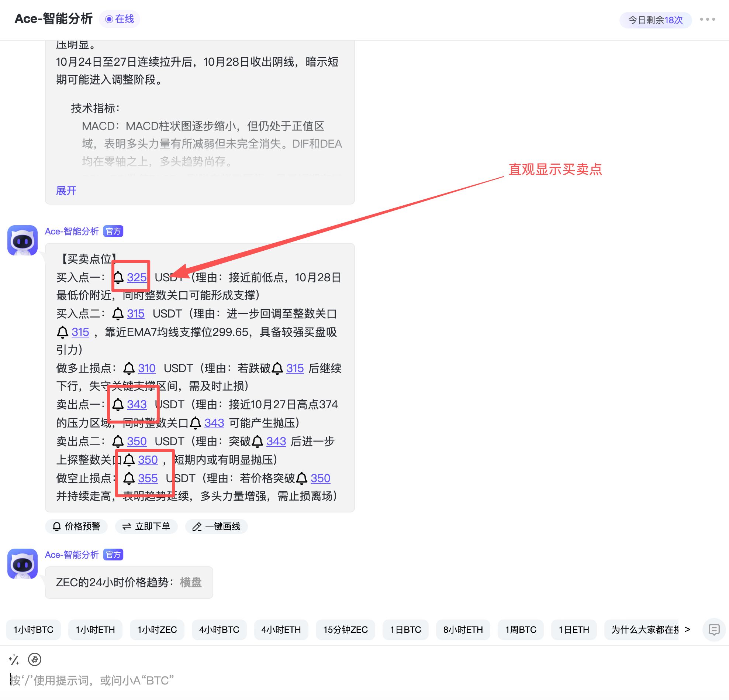This screenshot has width=729, height=700.
Task: Click the 今日剩余18次 quota badge
Action: (655, 20)
